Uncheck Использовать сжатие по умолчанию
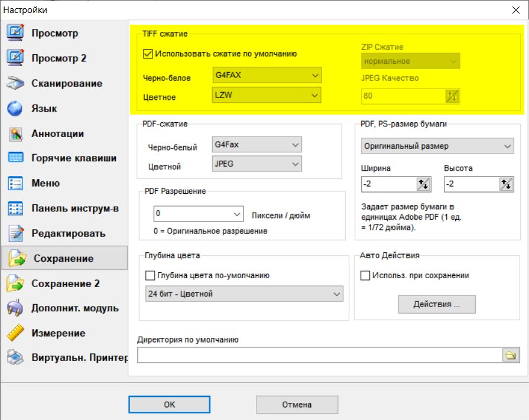This screenshot has height=420, width=529. 148,54
